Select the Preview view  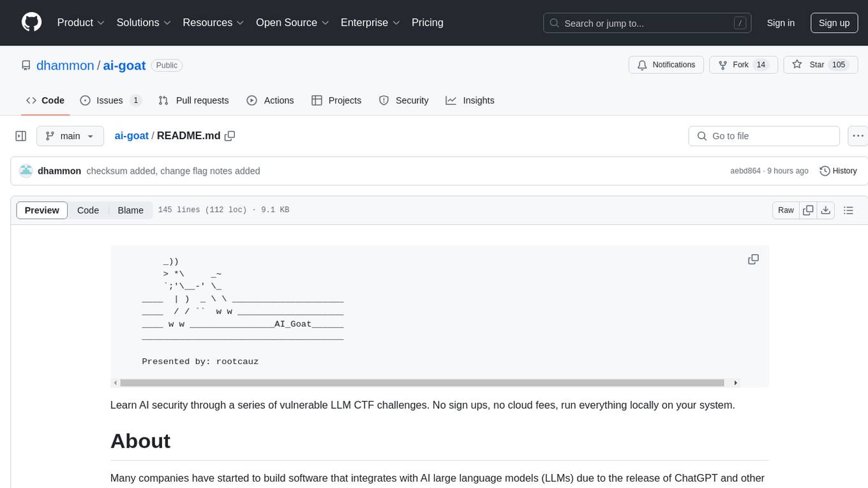click(42, 210)
